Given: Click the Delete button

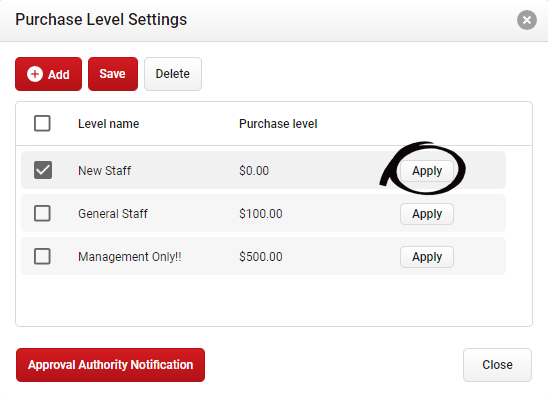Looking at the screenshot, I should click(x=173, y=74).
